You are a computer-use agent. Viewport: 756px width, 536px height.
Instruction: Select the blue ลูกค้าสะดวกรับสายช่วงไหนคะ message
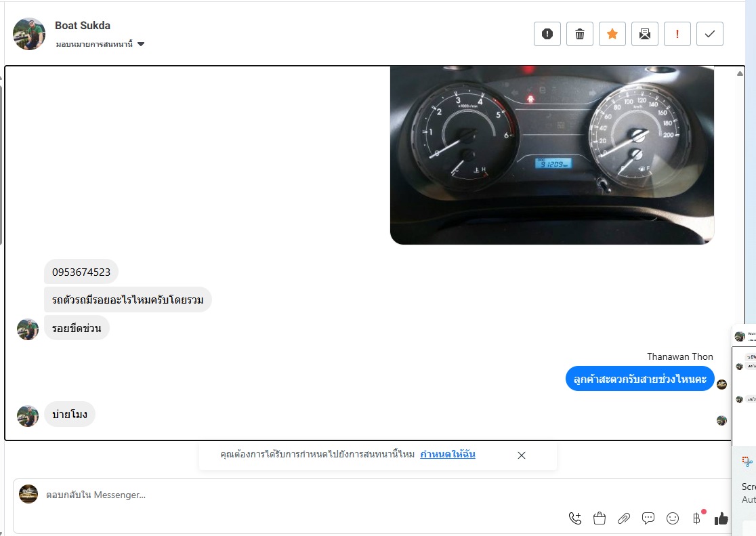click(x=639, y=379)
